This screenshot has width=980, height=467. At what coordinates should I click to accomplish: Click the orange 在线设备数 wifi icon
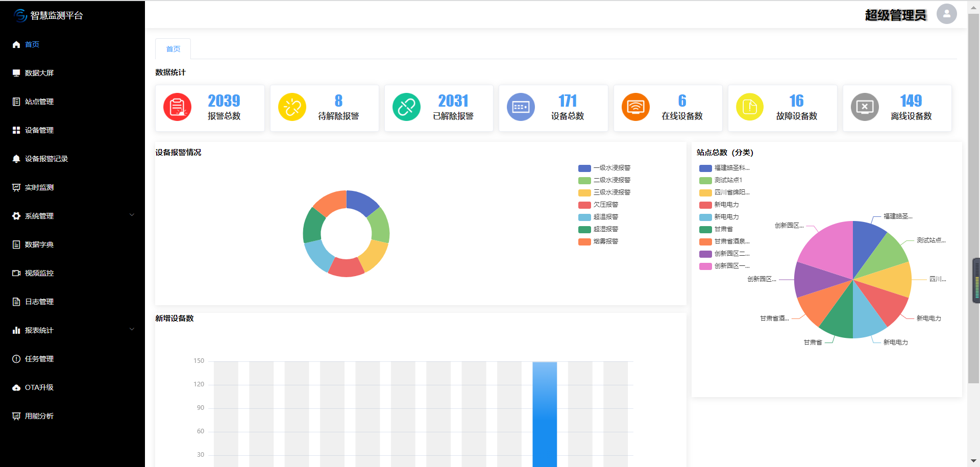coord(635,107)
